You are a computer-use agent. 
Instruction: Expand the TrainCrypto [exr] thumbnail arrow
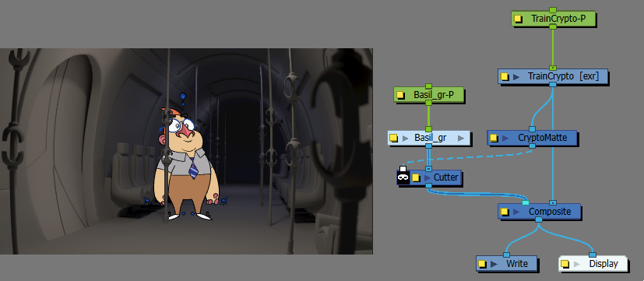coord(516,77)
